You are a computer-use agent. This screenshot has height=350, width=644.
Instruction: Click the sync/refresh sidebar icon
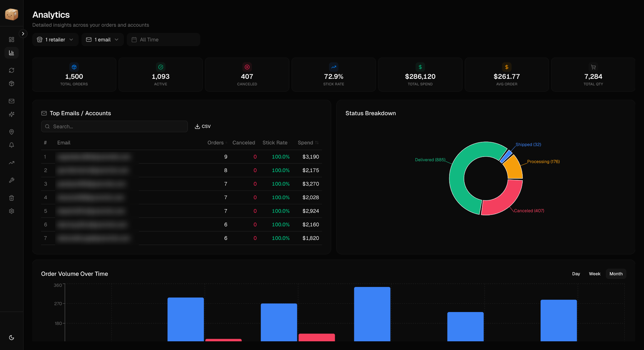[x=12, y=70]
